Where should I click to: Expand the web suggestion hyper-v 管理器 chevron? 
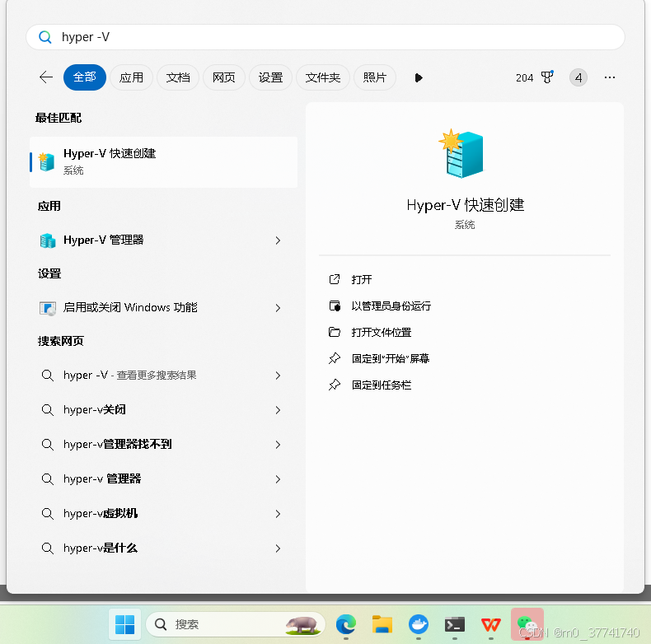278,479
